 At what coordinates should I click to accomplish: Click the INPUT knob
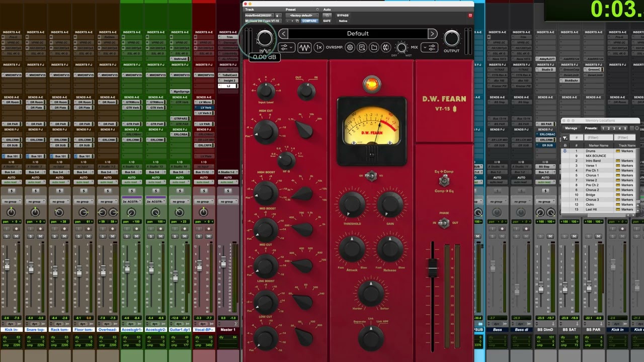pos(264,38)
